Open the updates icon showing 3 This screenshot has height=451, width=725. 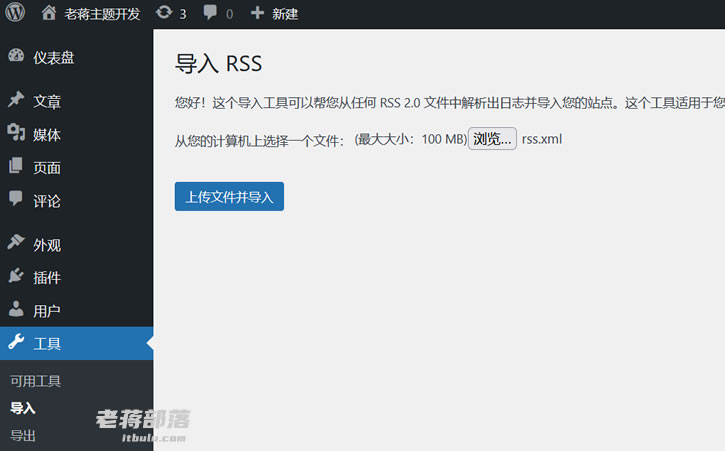(164, 12)
